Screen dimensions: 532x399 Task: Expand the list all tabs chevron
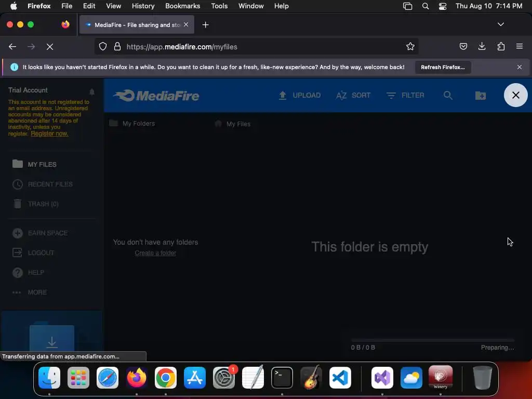[x=500, y=24]
